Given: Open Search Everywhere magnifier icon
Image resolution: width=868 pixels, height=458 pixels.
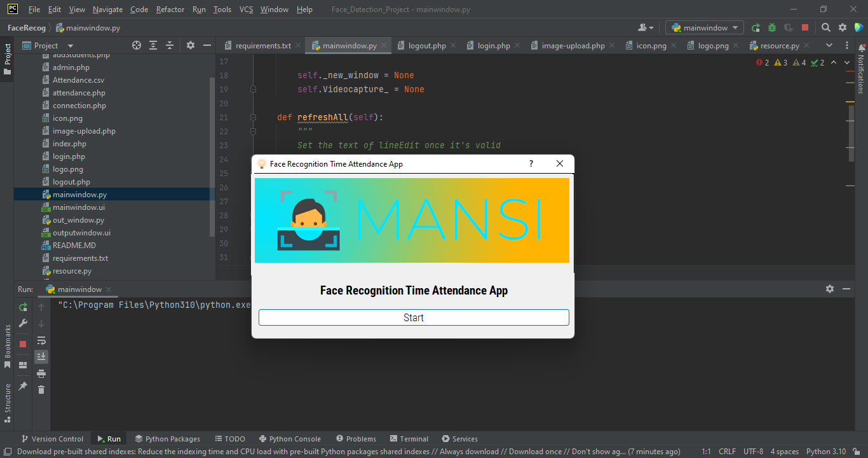Looking at the screenshot, I should coord(826,28).
